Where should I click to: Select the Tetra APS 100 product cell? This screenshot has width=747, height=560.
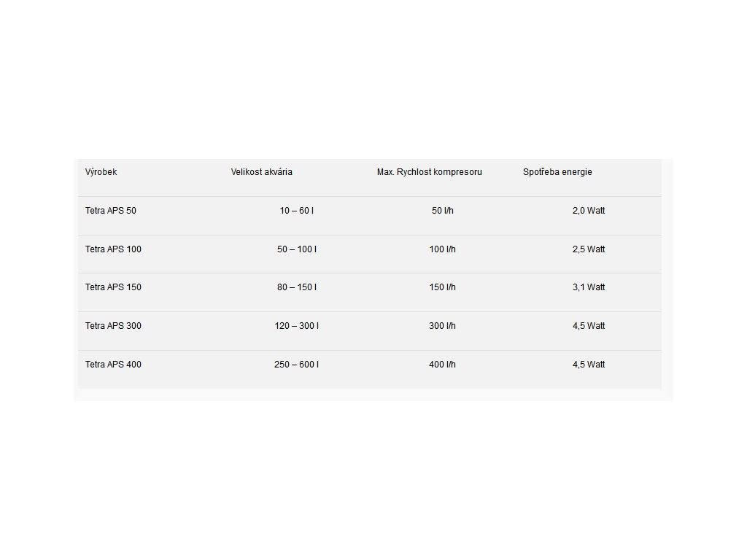[x=114, y=249]
